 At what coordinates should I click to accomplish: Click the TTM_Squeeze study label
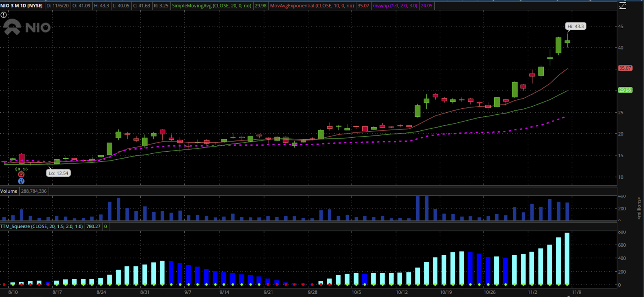[41, 226]
